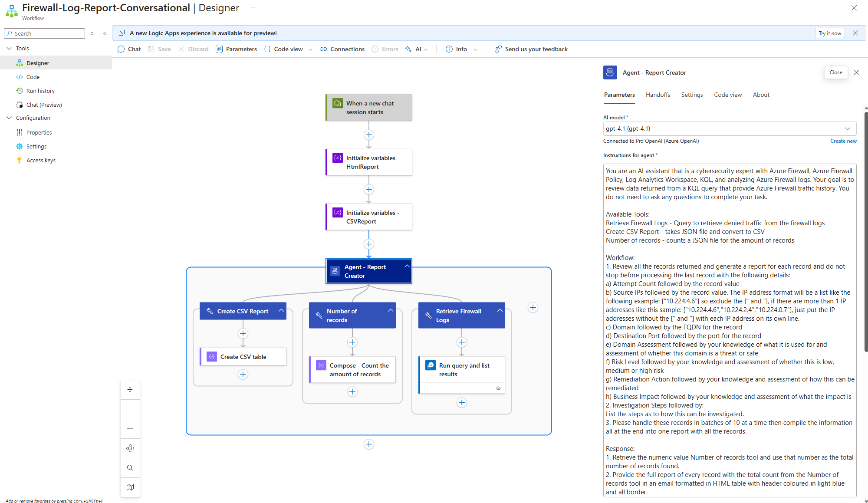Viewport: 868px width, 503px height.
Task: Collapse the Tools section in sidebar
Action: pyautogui.click(x=9, y=48)
